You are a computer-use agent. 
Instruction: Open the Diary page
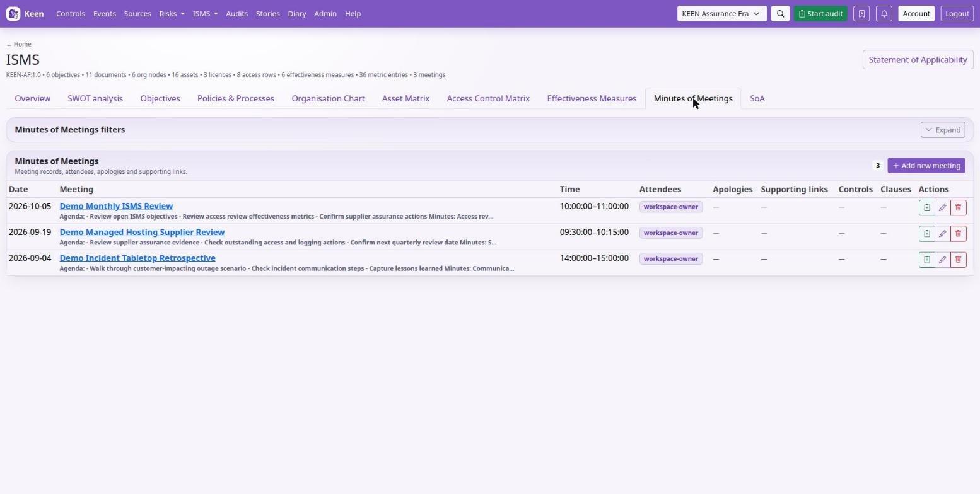click(297, 14)
